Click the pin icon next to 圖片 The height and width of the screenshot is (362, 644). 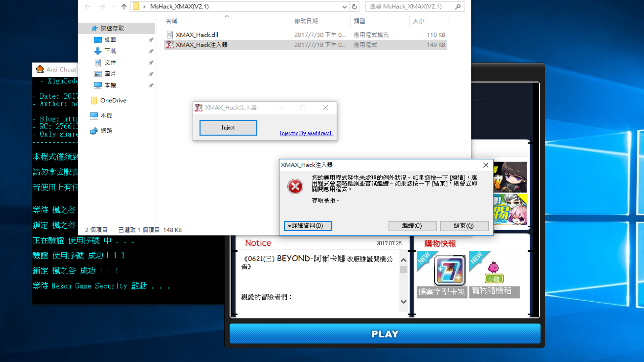click(x=151, y=74)
